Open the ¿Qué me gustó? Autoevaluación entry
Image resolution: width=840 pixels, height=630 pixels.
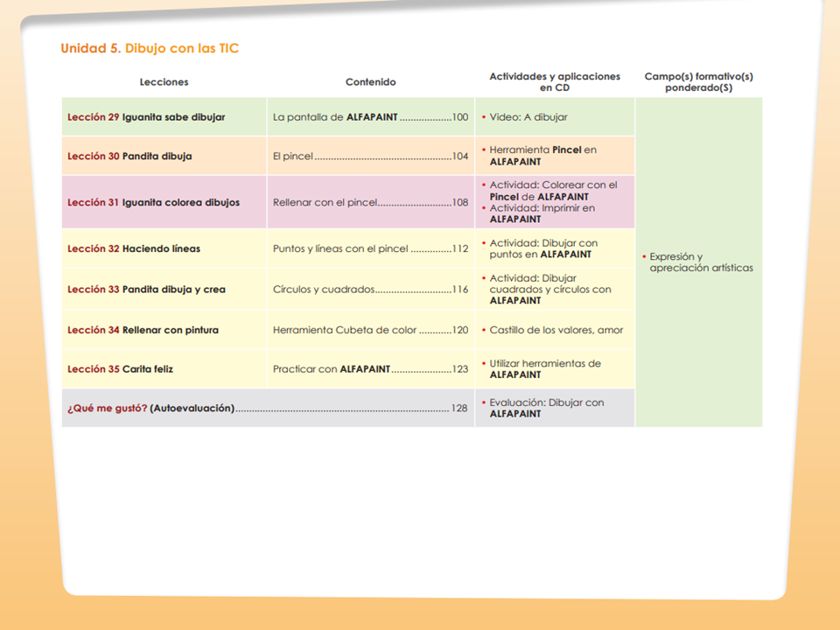point(268,409)
